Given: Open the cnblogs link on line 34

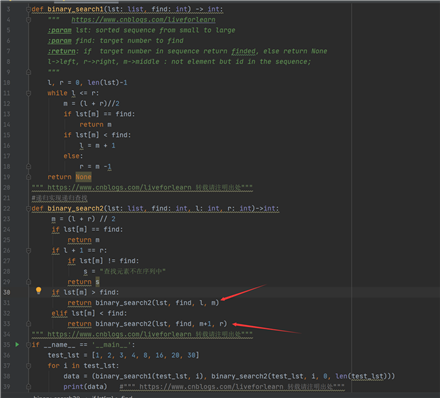Looking at the screenshot, I should coord(119,334).
